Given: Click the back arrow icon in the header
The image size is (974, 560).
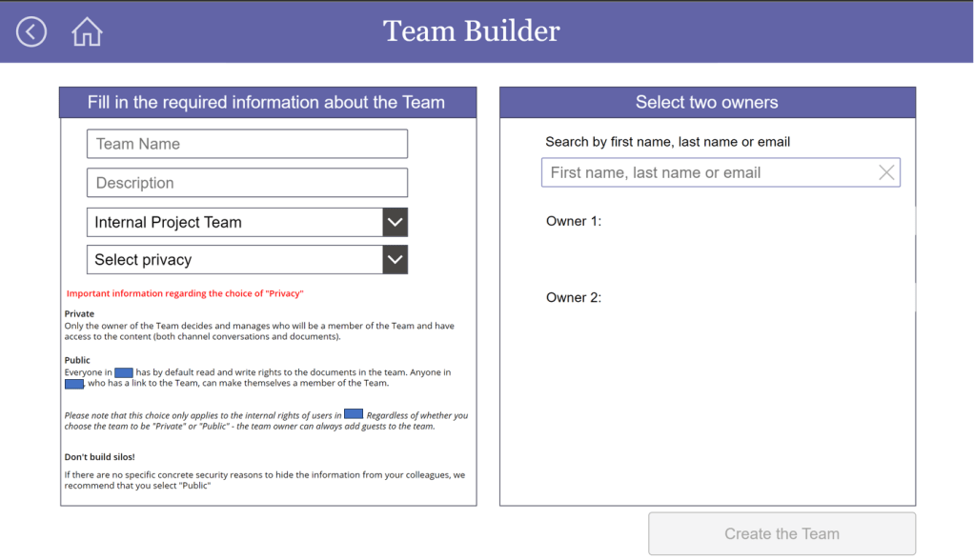Looking at the screenshot, I should pos(31,31).
